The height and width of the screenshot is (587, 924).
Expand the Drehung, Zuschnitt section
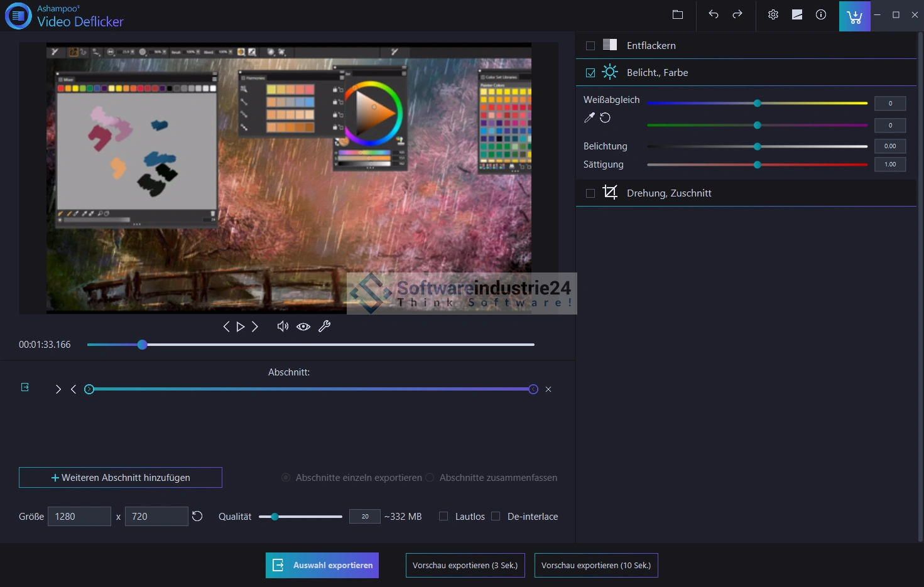coord(669,193)
